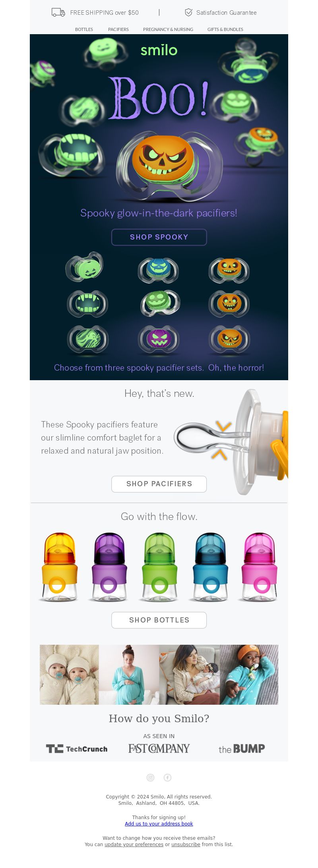Click the unsubscribe link
Screen dimensions: 318x868
(186, 844)
